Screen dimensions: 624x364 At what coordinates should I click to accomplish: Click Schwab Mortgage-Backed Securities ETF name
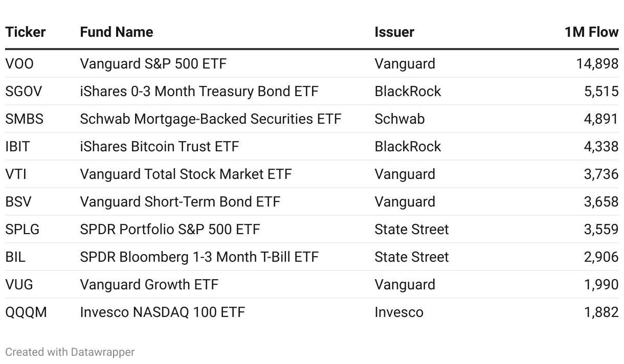pyautogui.click(x=210, y=119)
